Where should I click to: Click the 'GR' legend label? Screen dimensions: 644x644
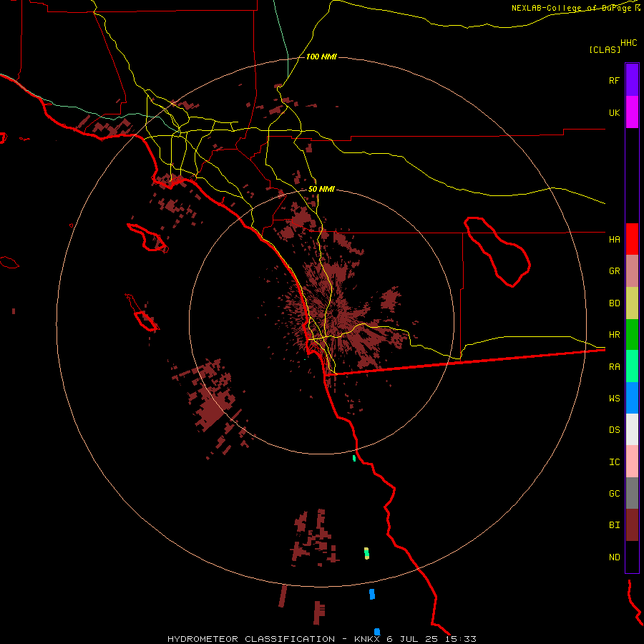[x=614, y=271]
